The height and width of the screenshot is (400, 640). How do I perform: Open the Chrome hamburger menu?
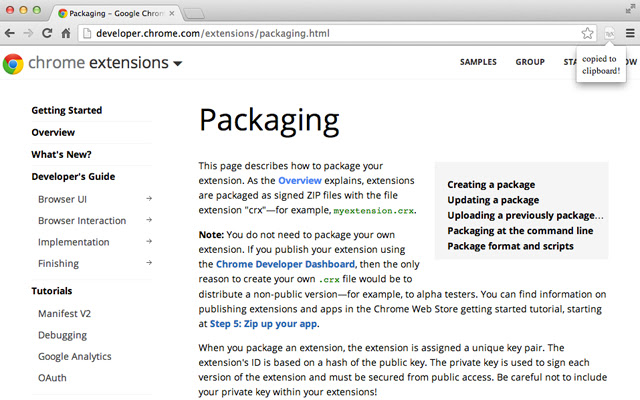tap(629, 33)
